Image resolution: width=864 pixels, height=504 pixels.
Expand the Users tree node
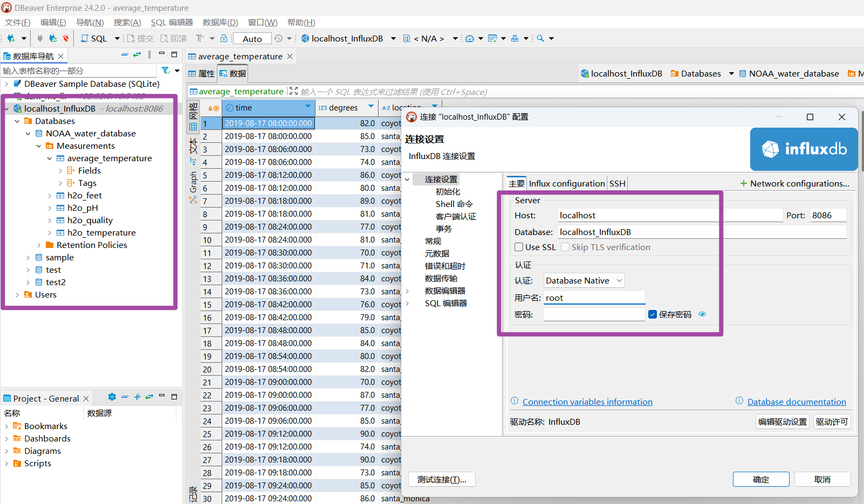17,294
